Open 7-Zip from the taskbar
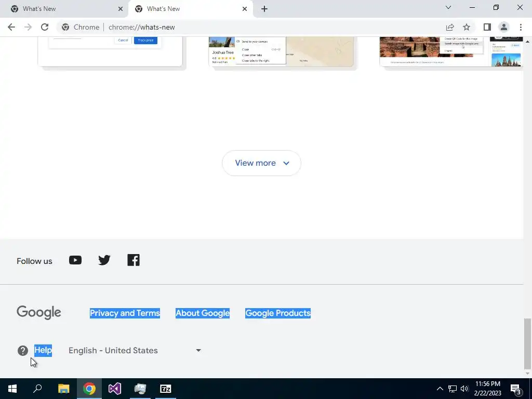The height and width of the screenshot is (399, 532). pos(166,389)
